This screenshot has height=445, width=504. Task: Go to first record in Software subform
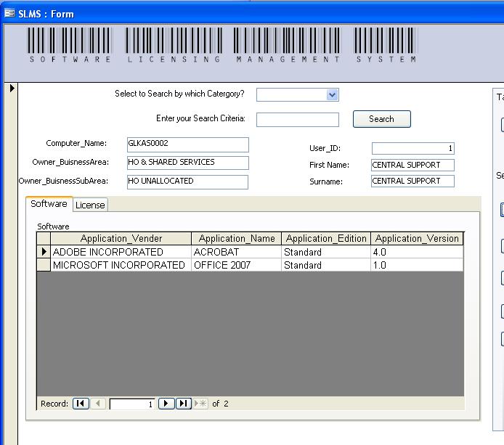81,403
